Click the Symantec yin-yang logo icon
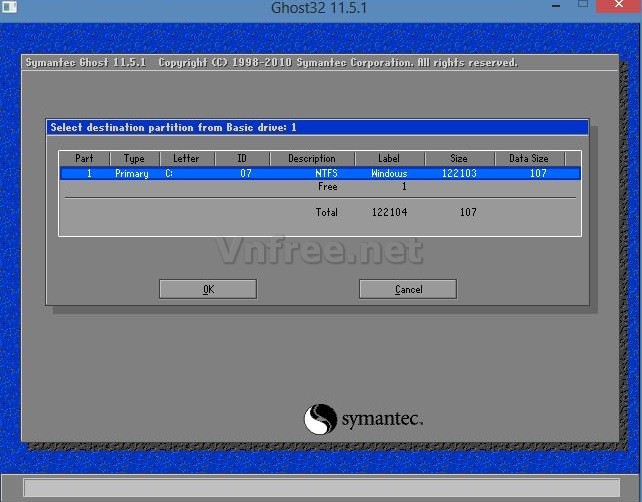This screenshot has height=502, width=642. pyautogui.click(x=320, y=419)
